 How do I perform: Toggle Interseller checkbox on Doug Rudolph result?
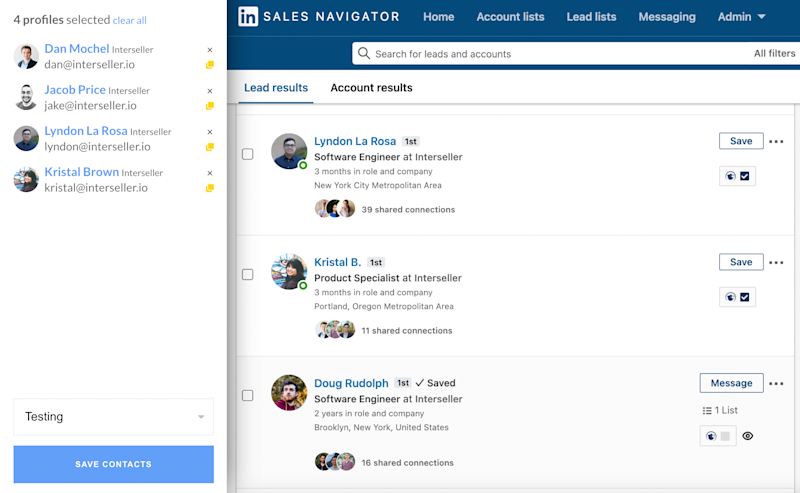[725, 436]
